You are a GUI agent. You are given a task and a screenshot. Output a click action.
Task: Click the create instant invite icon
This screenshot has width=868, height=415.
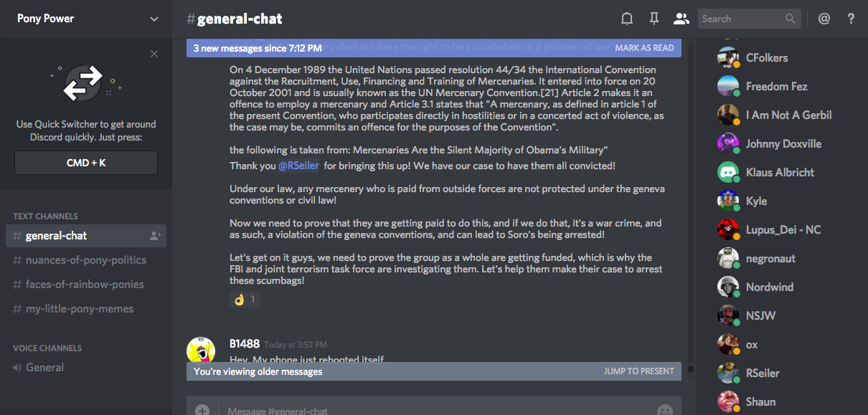pos(156,236)
